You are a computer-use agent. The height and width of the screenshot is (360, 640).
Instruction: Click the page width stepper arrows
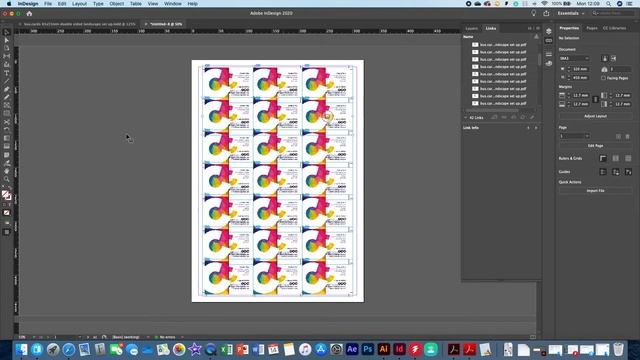569,69
